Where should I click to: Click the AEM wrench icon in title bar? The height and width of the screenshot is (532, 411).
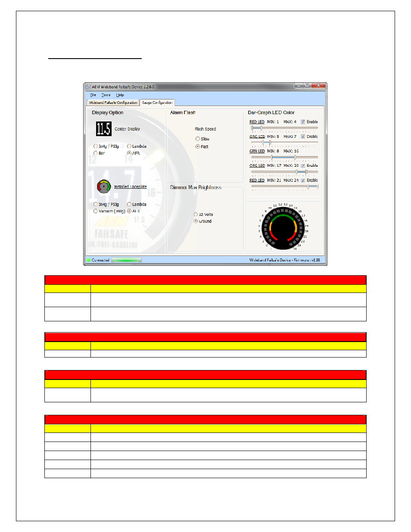tap(88, 87)
